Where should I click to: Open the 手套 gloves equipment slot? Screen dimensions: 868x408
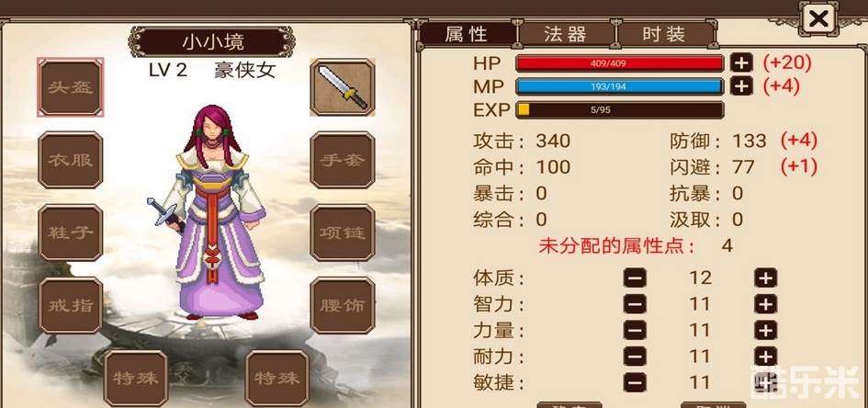point(342,160)
